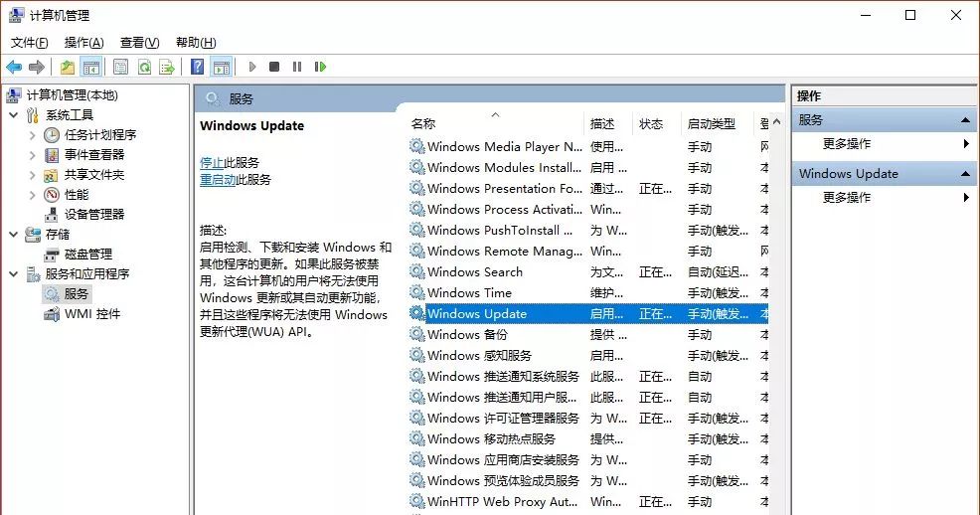
Task: Select the Windows Time service
Action: 588,292
